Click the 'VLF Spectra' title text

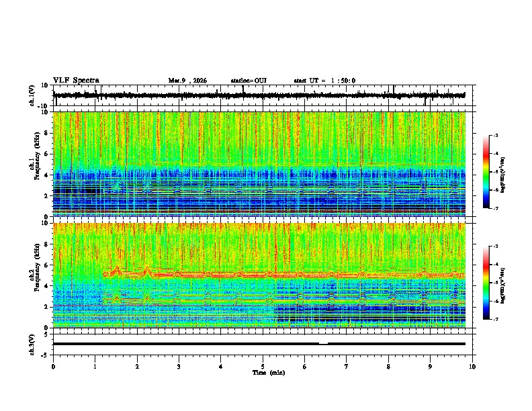76,81
